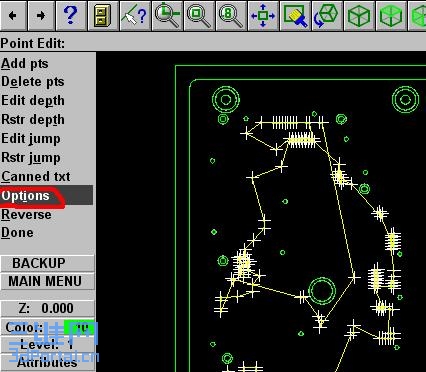Select Edit depth menu item
The width and height of the screenshot is (426, 372).
pos(33,101)
